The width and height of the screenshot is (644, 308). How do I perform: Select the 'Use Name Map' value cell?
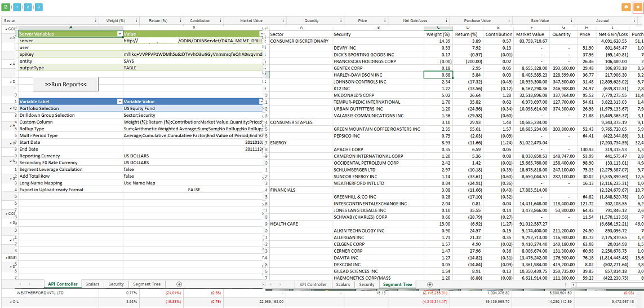193,183
